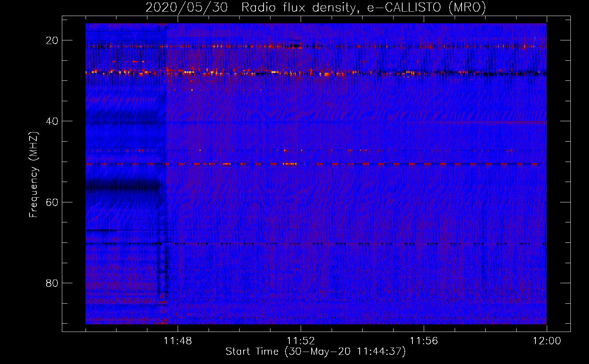
Task: Click the '60' frequency tick label
Action: click(x=52, y=202)
